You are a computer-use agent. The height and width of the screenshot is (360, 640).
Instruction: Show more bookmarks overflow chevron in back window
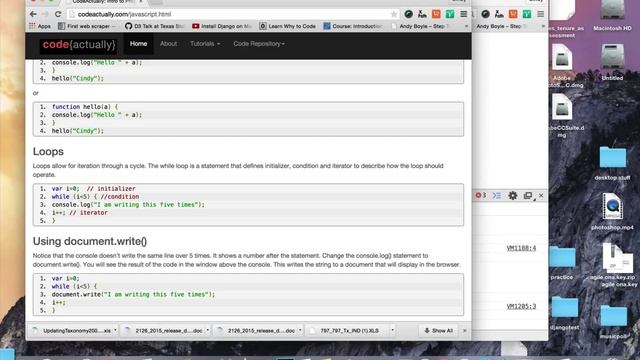543,26
